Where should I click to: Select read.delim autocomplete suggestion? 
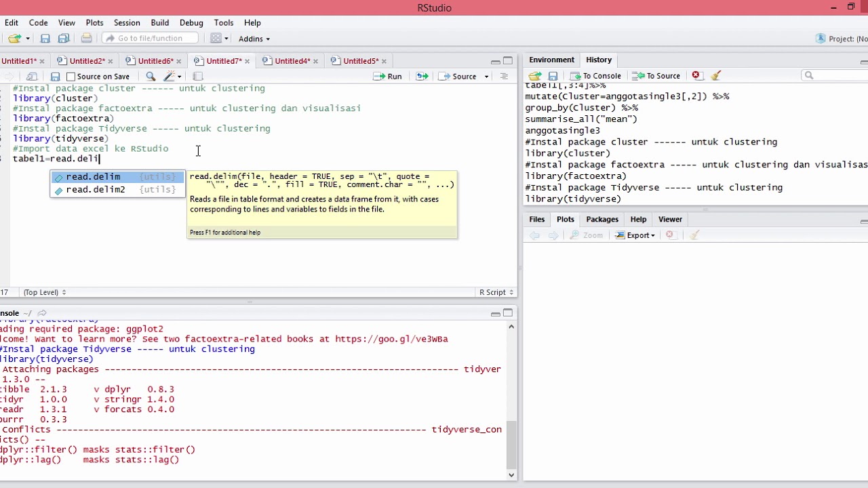point(117,177)
